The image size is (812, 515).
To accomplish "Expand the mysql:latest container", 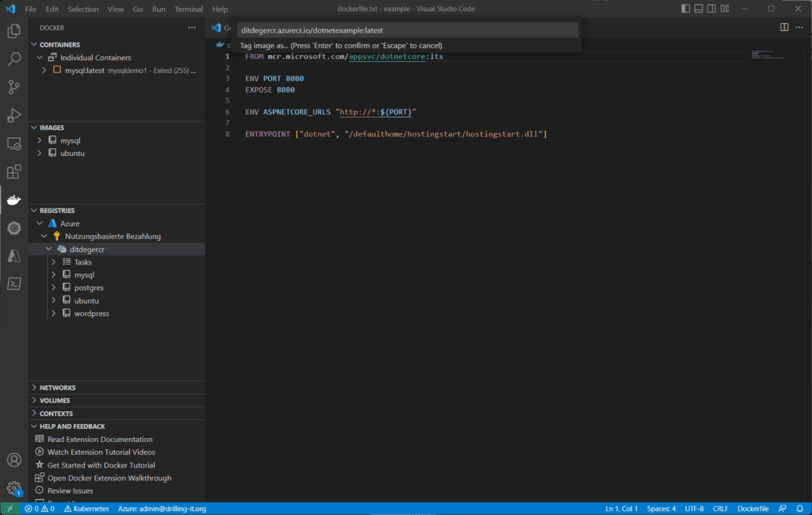I will click(x=44, y=71).
